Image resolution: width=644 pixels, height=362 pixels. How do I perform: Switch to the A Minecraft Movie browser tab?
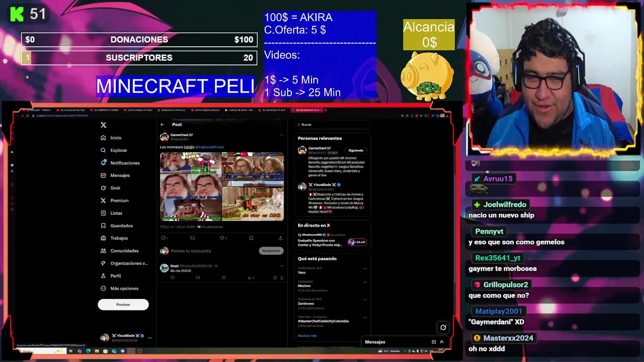pyautogui.click(x=239, y=110)
